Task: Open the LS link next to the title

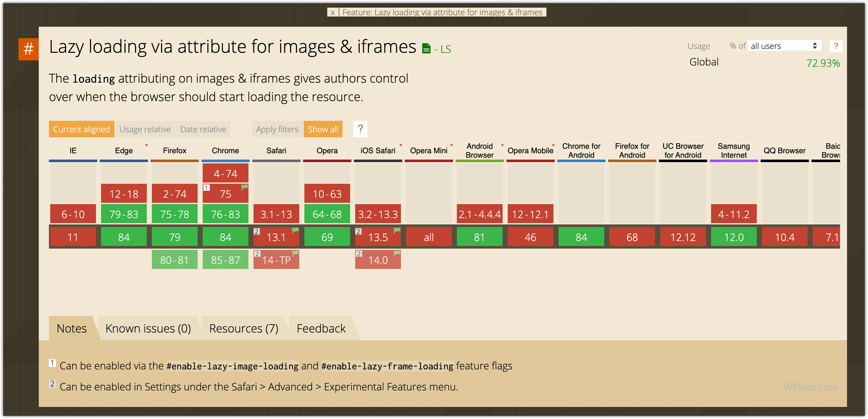Action: click(444, 49)
